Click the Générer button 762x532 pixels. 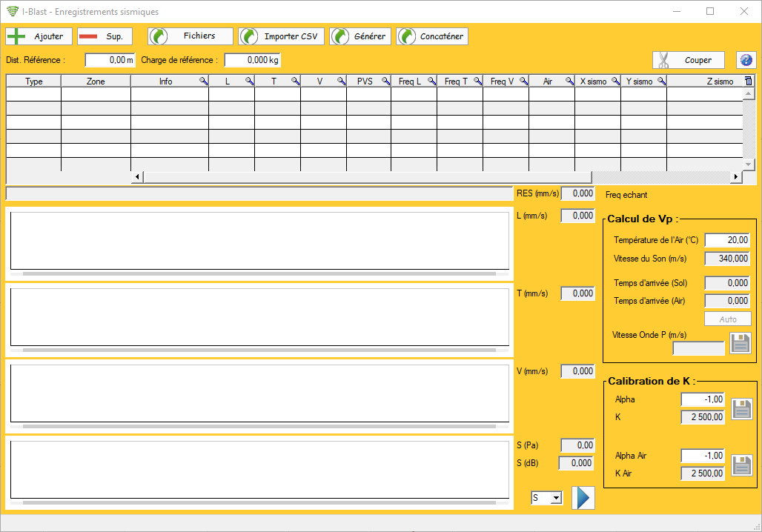coord(360,36)
